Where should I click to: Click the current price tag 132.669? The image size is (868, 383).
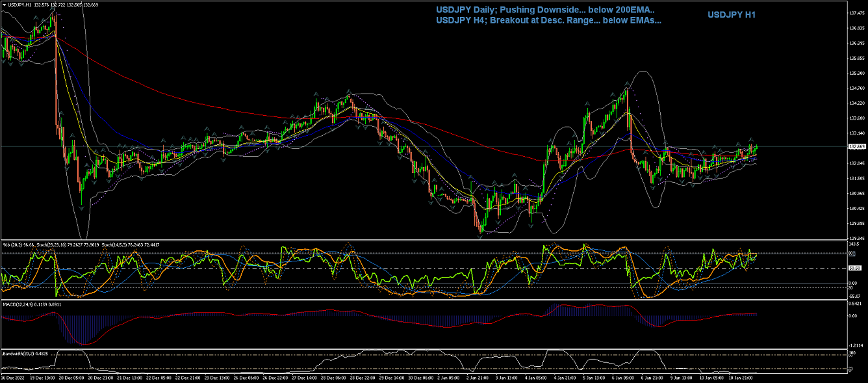coord(857,146)
